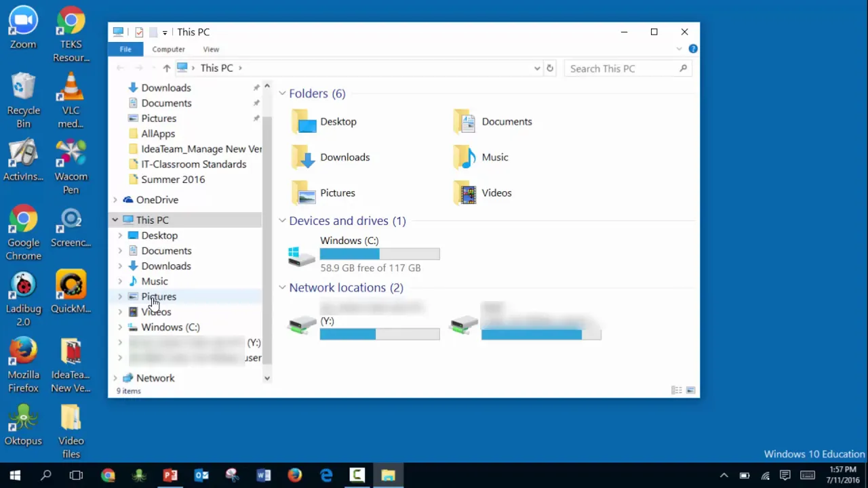Click the search magnifier in Search This PC
The width and height of the screenshot is (868, 488).
pyautogui.click(x=683, y=68)
